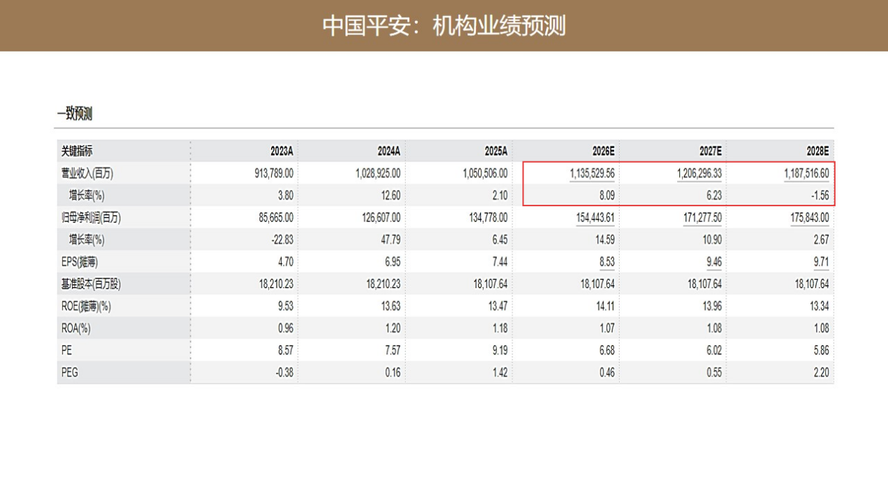Click the ROE value 13.34

coord(819,306)
